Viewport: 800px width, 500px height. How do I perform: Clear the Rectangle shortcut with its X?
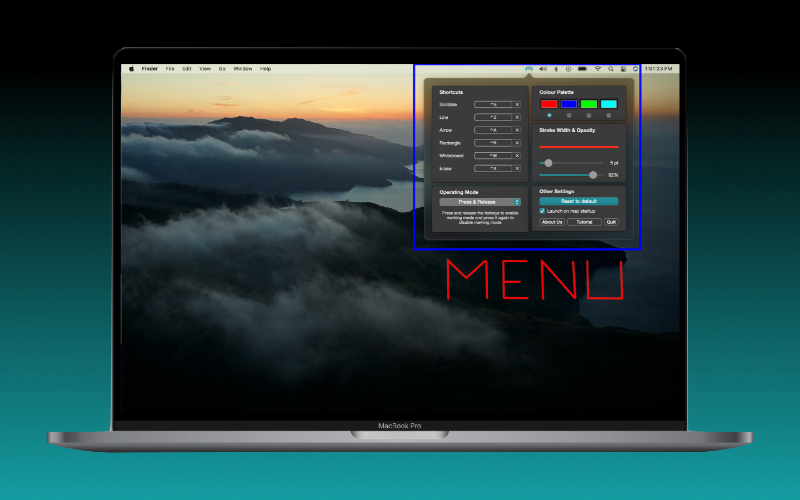tap(517, 143)
